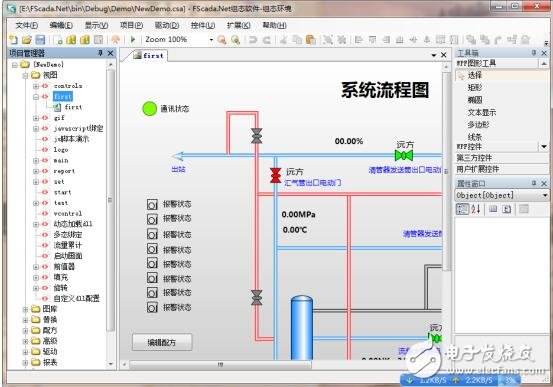This screenshot has width=553, height=387.
Task: Expand the main view node
Action: click(36, 161)
